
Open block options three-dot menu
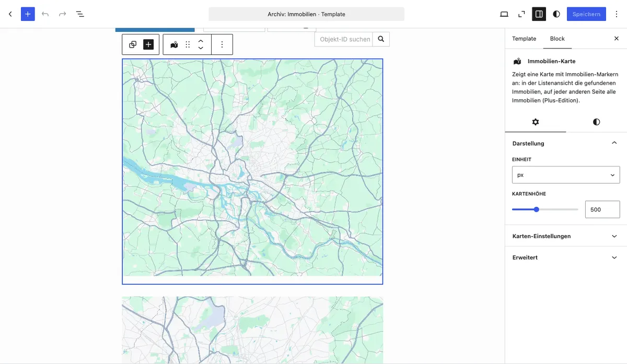222,44
